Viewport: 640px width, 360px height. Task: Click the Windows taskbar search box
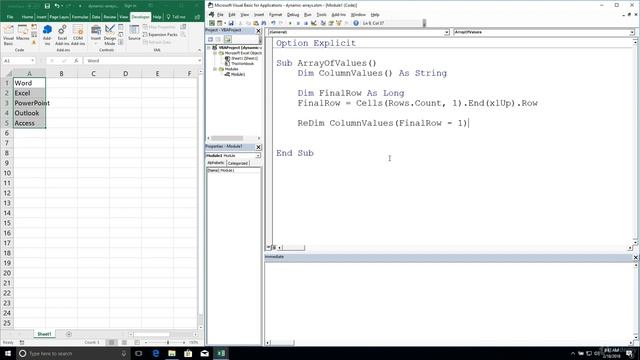click(x=73, y=353)
